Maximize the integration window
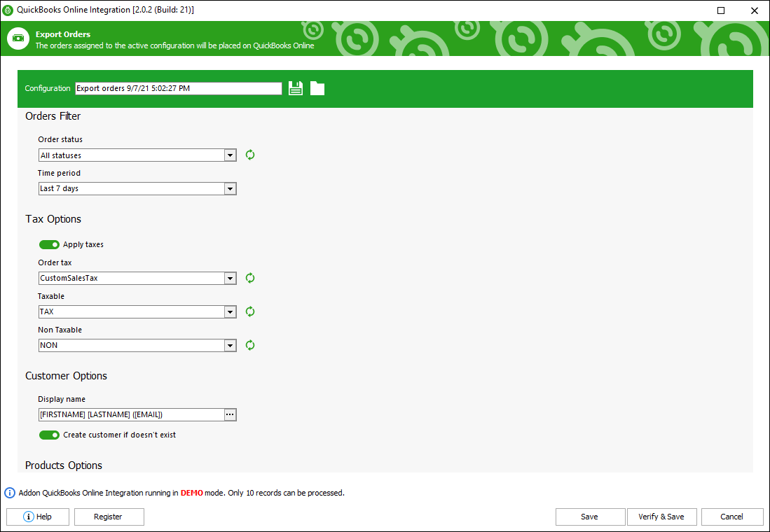The height and width of the screenshot is (532, 770). (721, 10)
